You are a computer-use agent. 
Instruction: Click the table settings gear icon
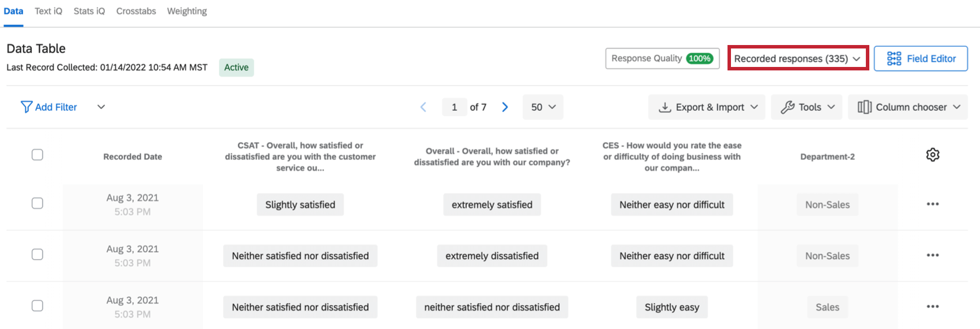coord(933,155)
